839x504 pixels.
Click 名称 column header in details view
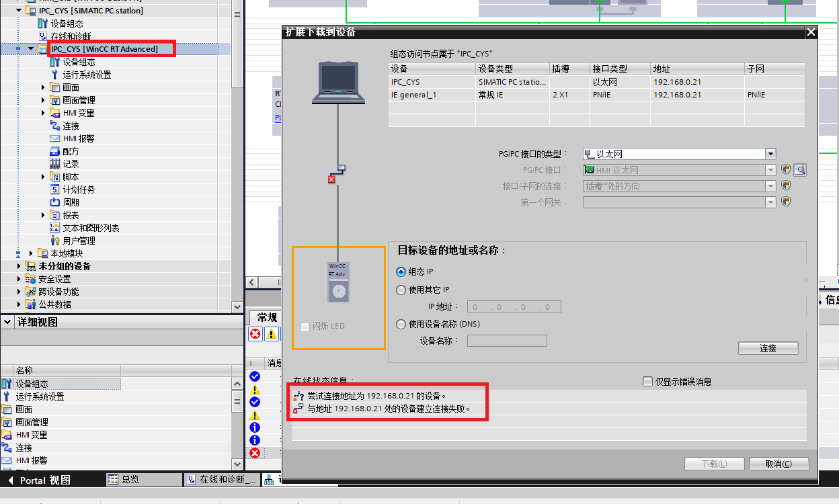(x=67, y=370)
